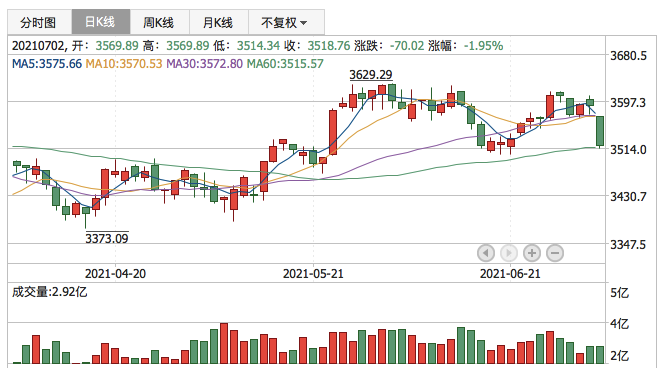The image size is (664, 379).
Task: Click the 4亿 volume axis label
Action: click(619, 324)
